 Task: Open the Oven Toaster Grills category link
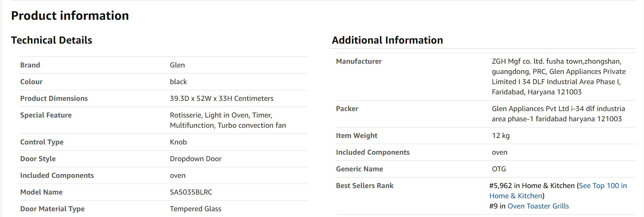tap(538, 206)
